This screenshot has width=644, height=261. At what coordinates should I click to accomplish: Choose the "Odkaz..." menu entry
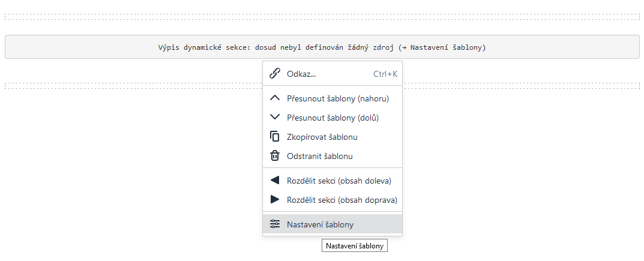click(301, 74)
